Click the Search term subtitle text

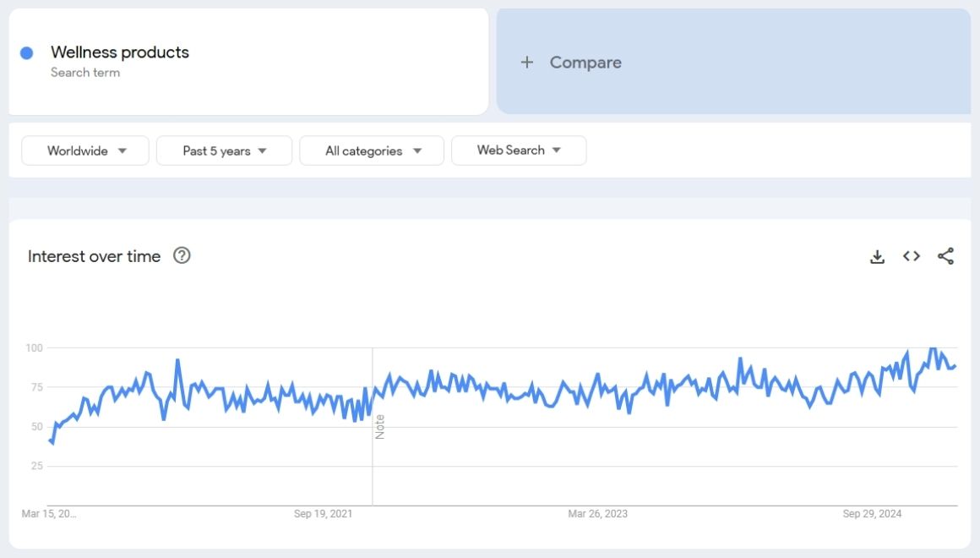85,73
